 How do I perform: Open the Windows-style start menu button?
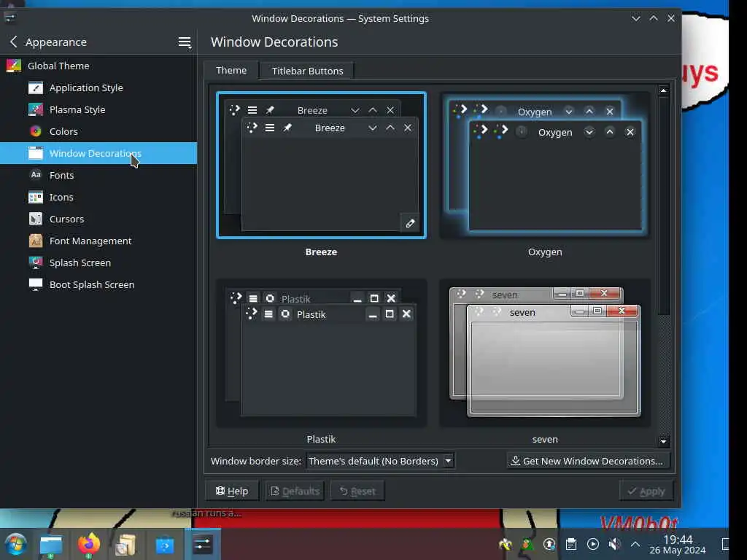pos(15,544)
